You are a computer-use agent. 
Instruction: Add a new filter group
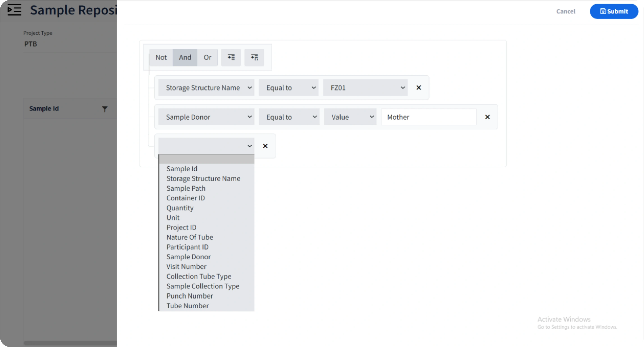pyautogui.click(x=254, y=57)
